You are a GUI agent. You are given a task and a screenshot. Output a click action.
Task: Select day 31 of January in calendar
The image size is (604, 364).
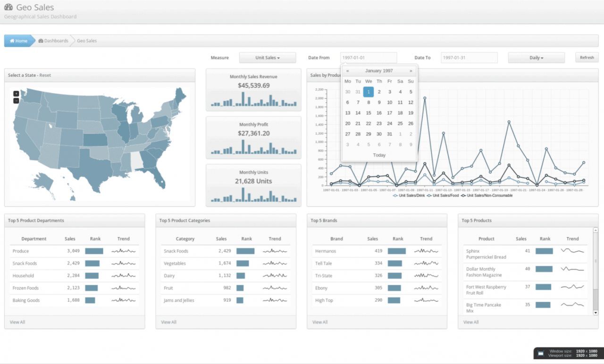(x=390, y=134)
